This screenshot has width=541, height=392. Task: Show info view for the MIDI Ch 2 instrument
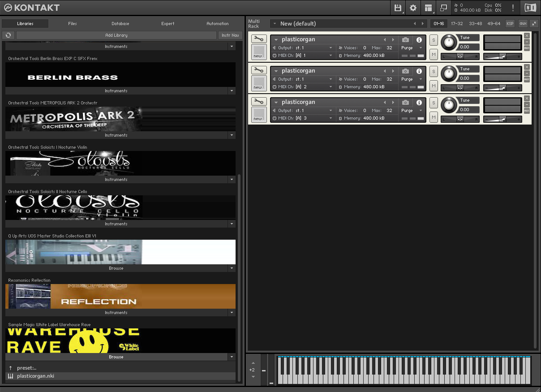coord(419,71)
